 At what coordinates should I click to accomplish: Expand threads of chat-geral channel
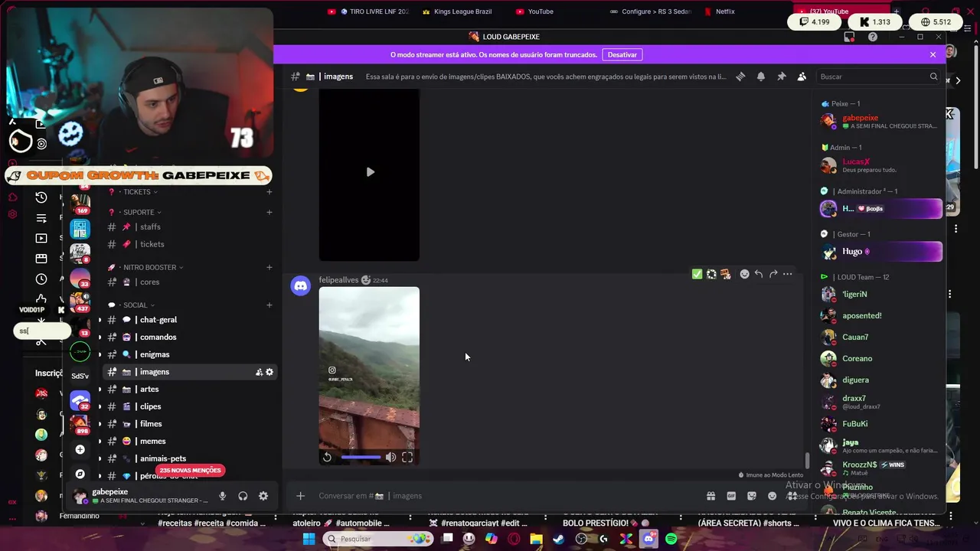[x=100, y=320]
